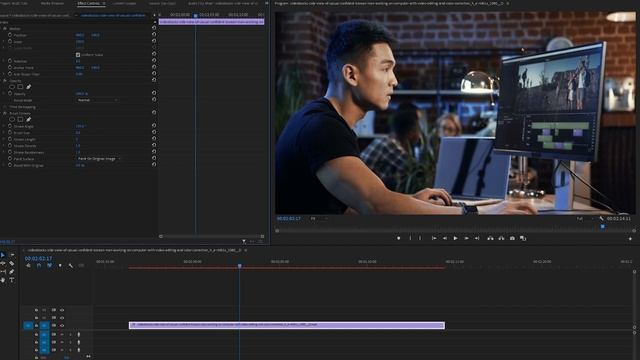The height and width of the screenshot is (360, 640).
Task: Switch to Media Browser tab
Action: click(52, 3)
